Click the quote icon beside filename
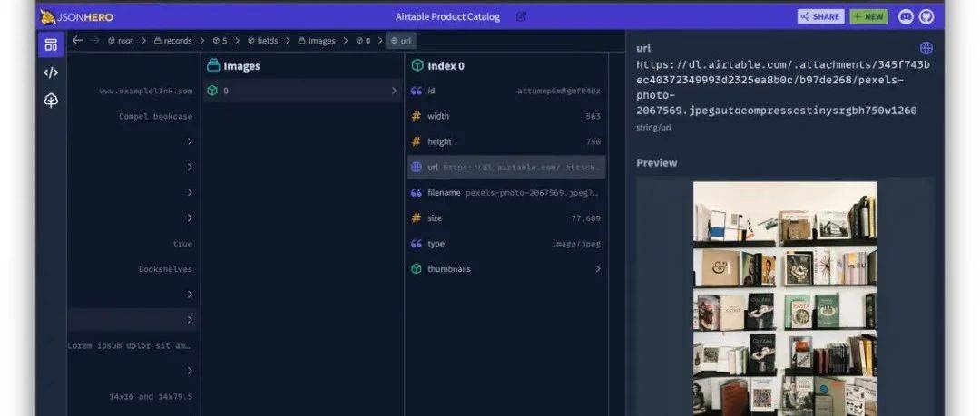 tap(416, 192)
